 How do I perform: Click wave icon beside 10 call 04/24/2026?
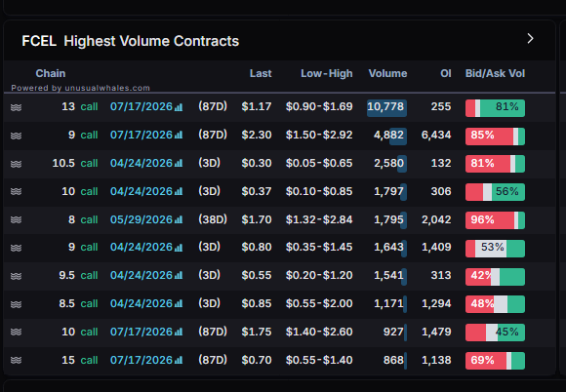pyautogui.click(x=16, y=191)
